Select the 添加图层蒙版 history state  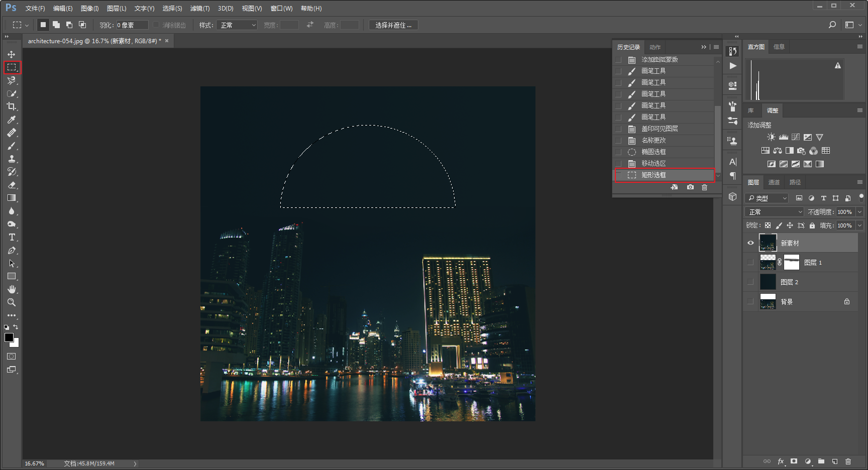[x=664, y=59]
